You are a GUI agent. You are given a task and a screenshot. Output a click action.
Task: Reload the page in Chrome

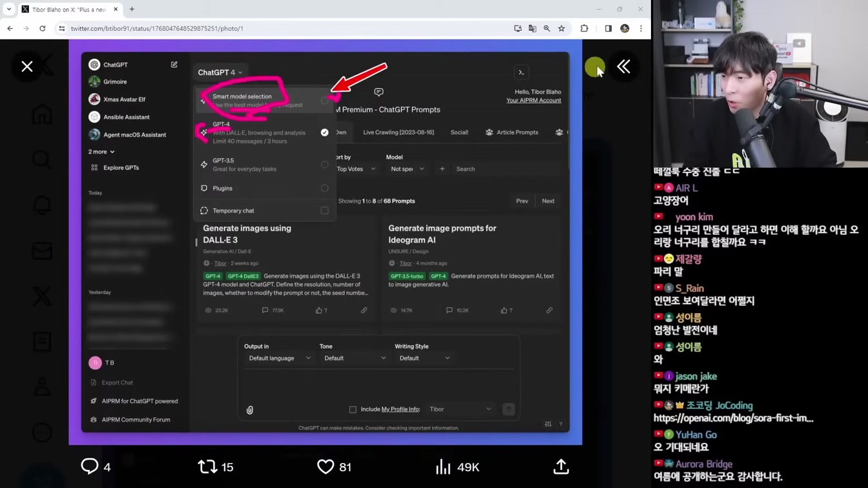pos(43,28)
